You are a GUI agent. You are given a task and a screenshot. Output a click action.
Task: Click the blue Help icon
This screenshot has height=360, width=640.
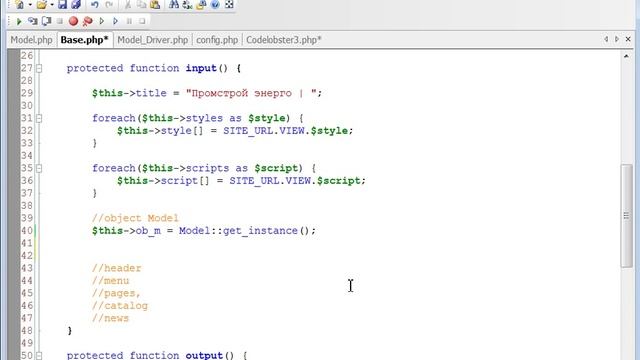(215, 5)
